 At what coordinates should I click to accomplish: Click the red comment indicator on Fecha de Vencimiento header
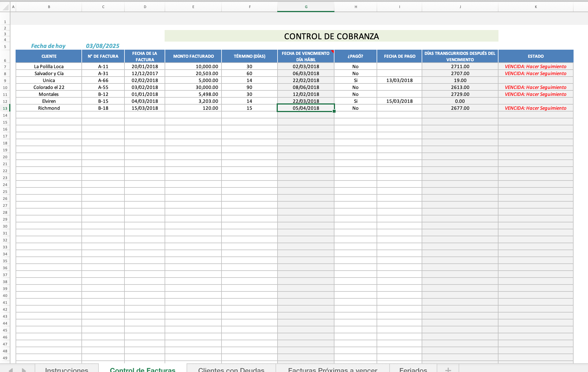[x=332, y=51]
